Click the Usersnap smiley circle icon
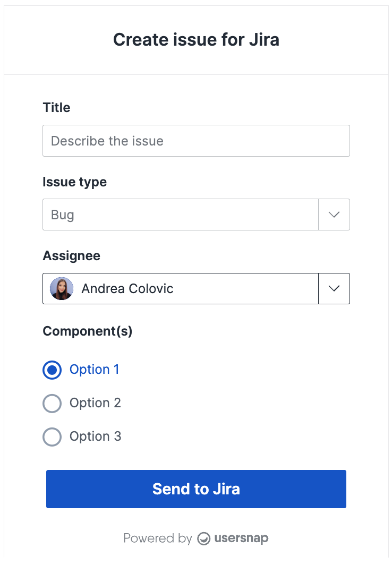This screenshot has width=392, height=565. [x=204, y=538]
